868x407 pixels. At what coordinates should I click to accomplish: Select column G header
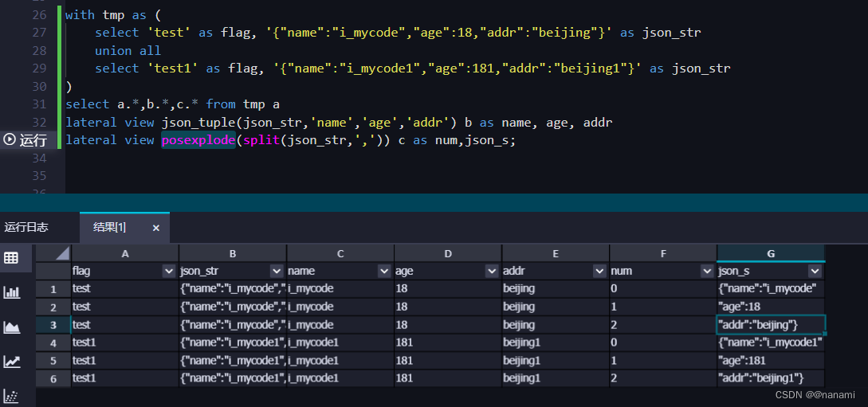click(771, 253)
